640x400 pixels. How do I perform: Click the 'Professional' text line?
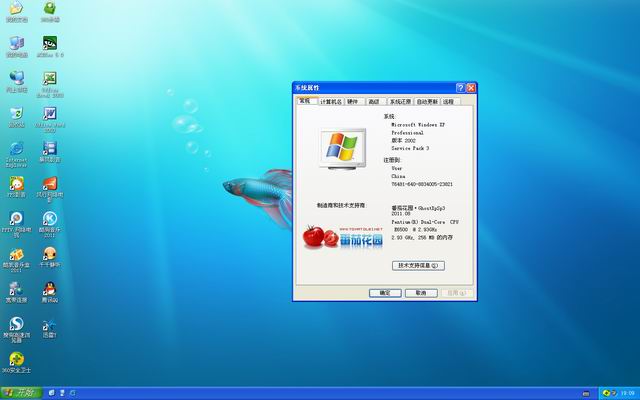click(x=407, y=133)
